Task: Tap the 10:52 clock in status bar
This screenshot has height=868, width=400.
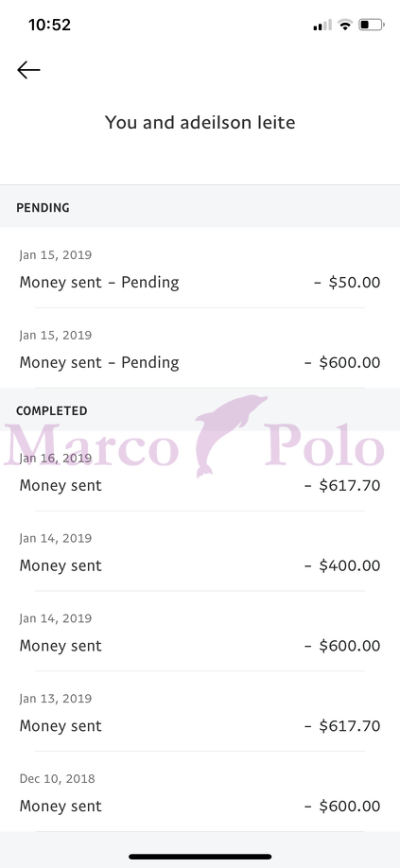Action: coord(50,25)
